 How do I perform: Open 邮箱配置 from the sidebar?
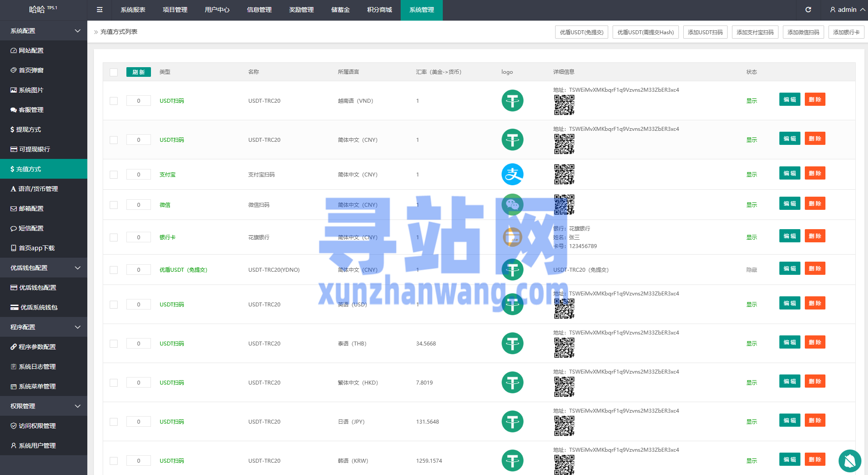tap(31, 209)
